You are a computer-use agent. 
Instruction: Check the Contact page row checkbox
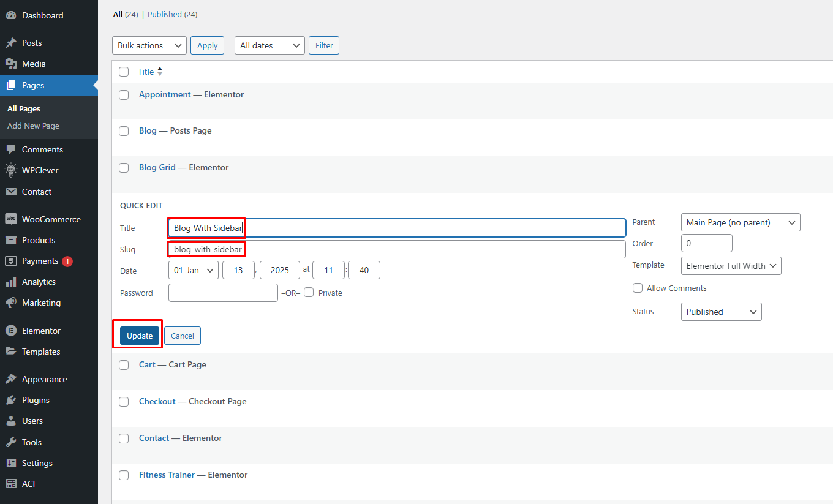click(x=124, y=438)
